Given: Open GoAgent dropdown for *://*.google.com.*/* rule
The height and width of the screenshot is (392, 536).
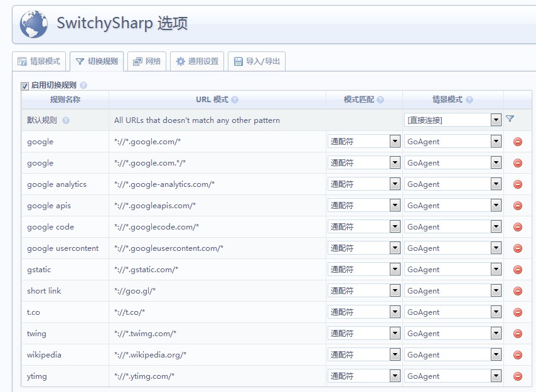Looking at the screenshot, I should [453, 163].
